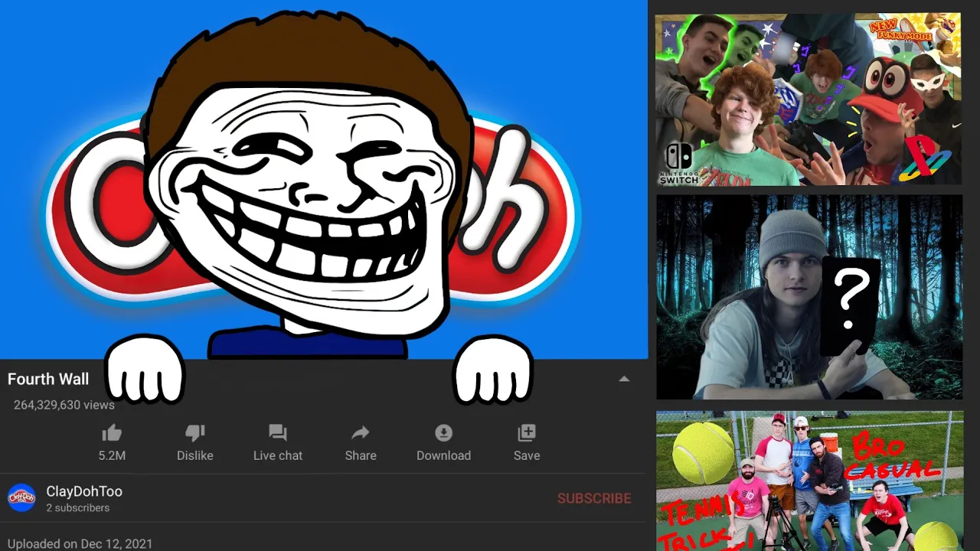980x551 pixels.
Task: Open the Nintendo Switch gaming video thumbnail
Action: click(x=808, y=99)
